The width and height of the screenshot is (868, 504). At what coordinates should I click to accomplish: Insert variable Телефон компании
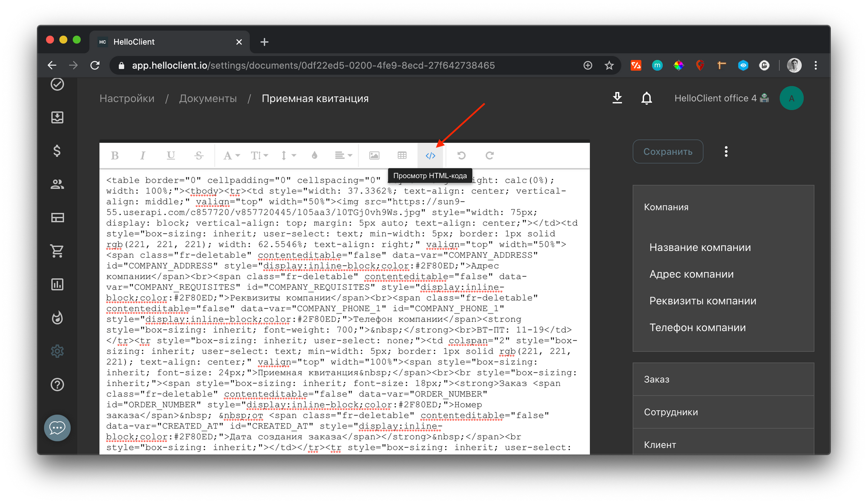(x=697, y=327)
